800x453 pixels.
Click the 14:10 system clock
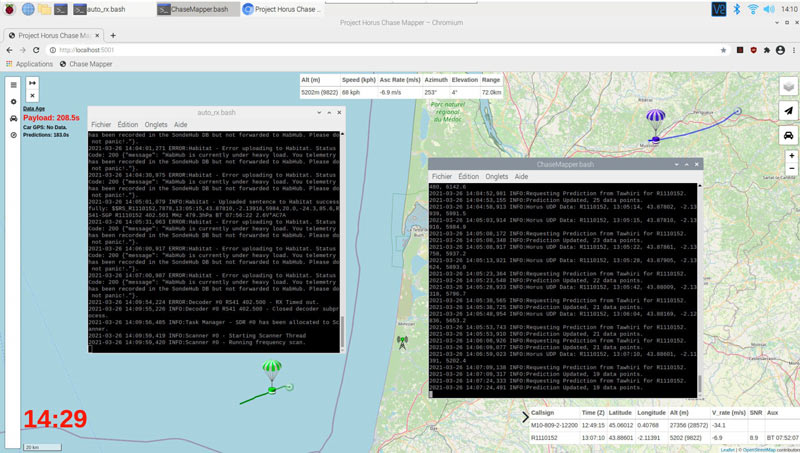[x=789, y=9]
